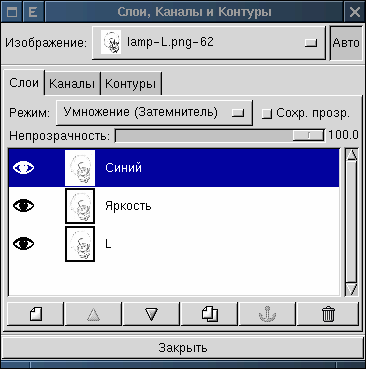Click the Закрыть button
Viewport: 366px width, 369px height.
pyautogui.click(x=183, y=348)
